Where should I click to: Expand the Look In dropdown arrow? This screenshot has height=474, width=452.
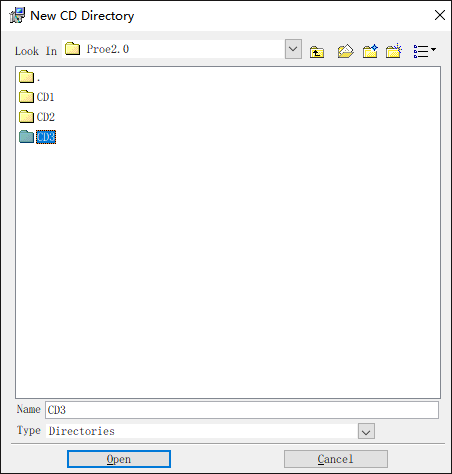point(293,49)
